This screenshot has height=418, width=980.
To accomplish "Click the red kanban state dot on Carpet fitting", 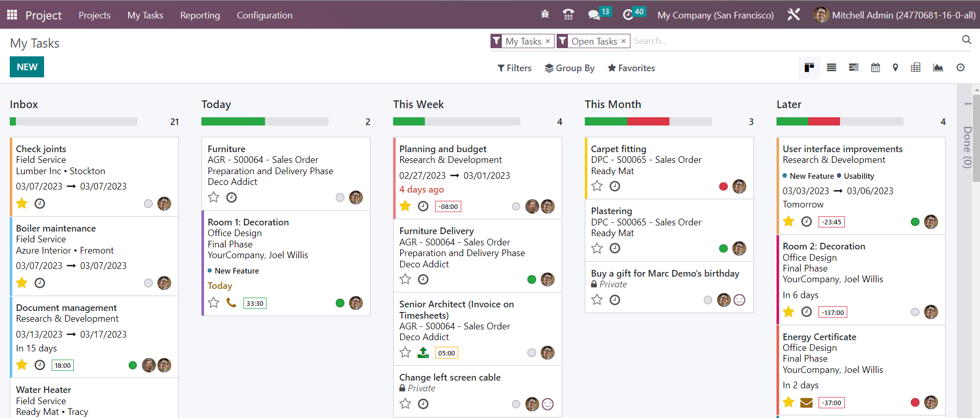I will pos(723,186).
